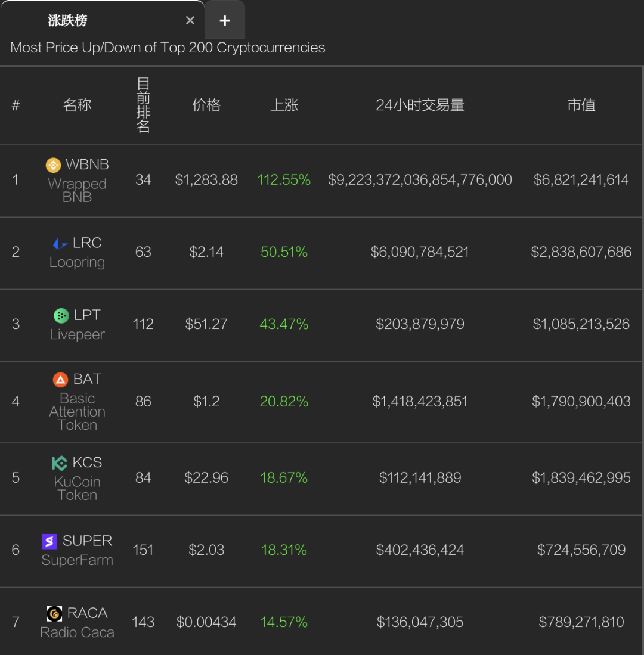Click the LRC price $2.14
The height and width of the screenshot is (655, 644).
click(x=206, y=252)
